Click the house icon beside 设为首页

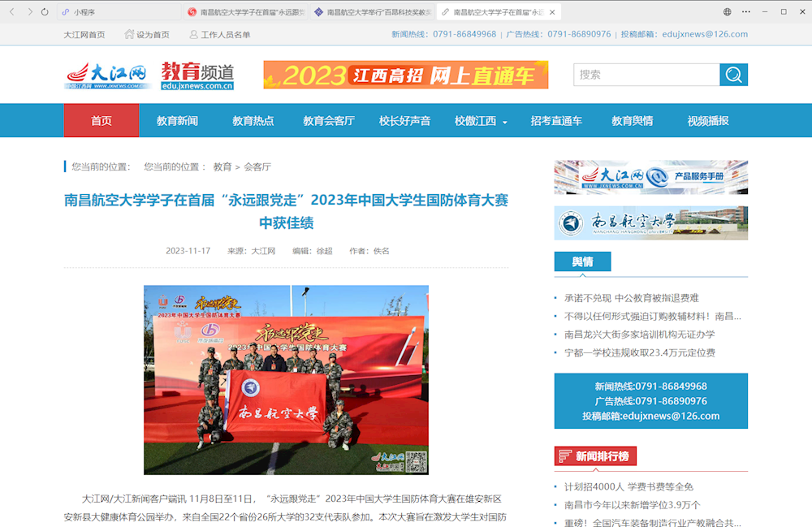129,34
